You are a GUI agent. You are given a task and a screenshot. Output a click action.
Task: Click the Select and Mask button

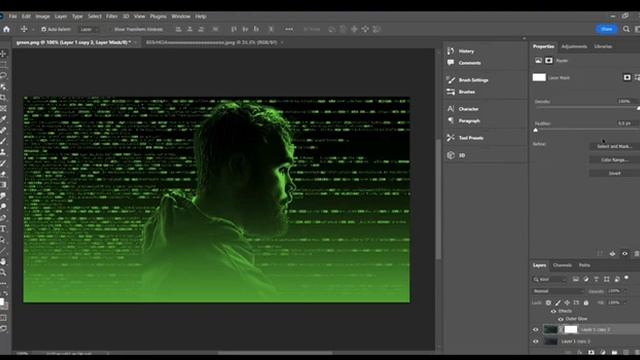click(614, 146)
